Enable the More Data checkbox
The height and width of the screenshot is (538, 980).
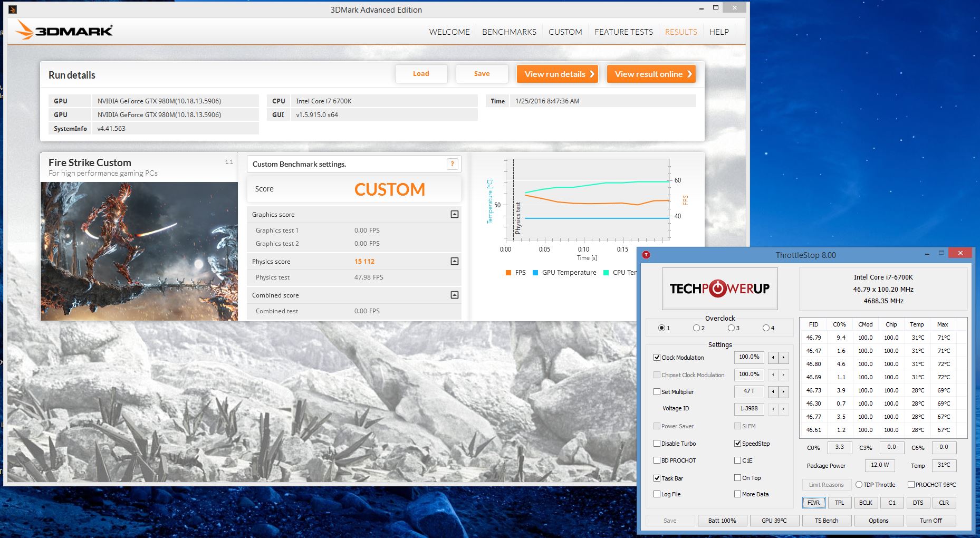point(737,494)
